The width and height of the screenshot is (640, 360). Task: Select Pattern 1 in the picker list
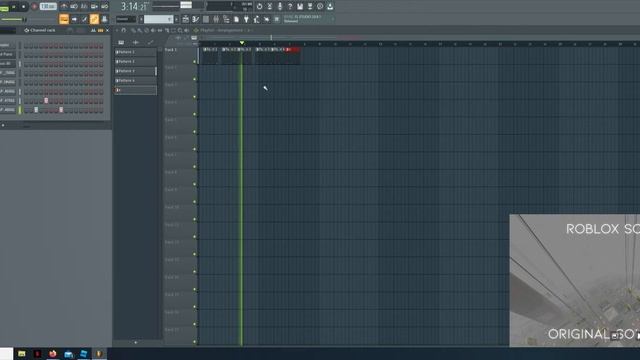coord(136,52)
